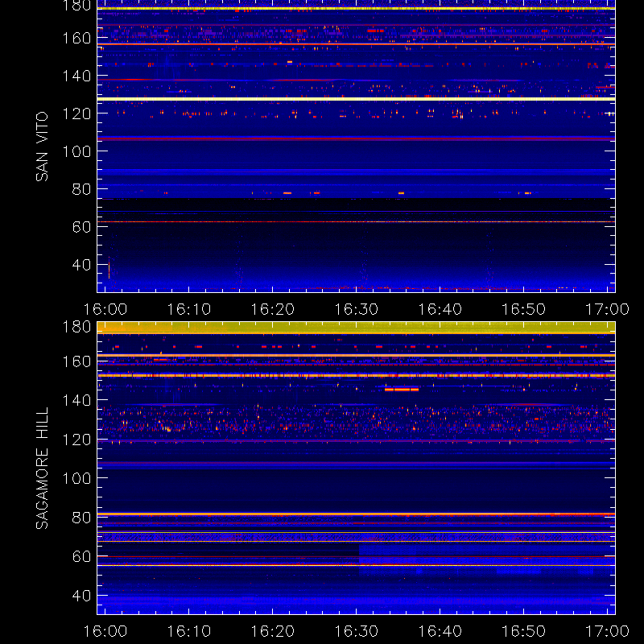The width and height of the screenshot is (644, 644).
Task: Pick the 140 label on Sagamore Hill axis
Action: (x=76, y=400)
